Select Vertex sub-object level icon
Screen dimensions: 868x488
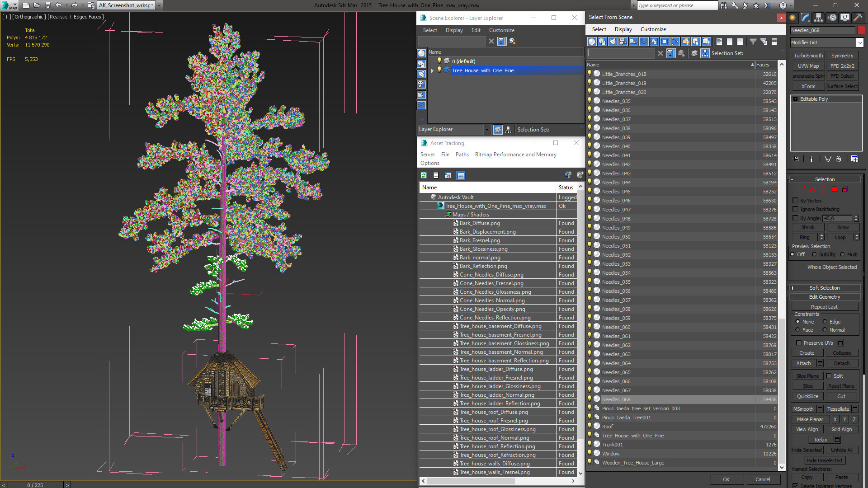point(801,190)
